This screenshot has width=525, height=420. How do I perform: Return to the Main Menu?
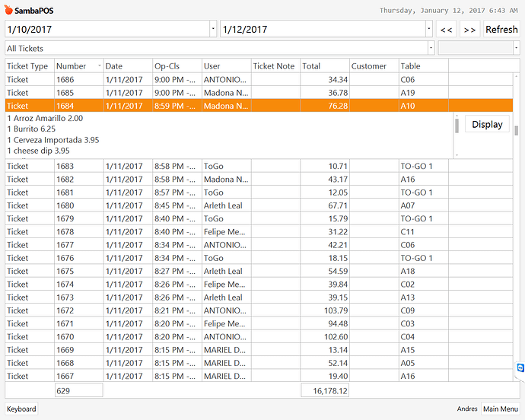pos(501,409)
